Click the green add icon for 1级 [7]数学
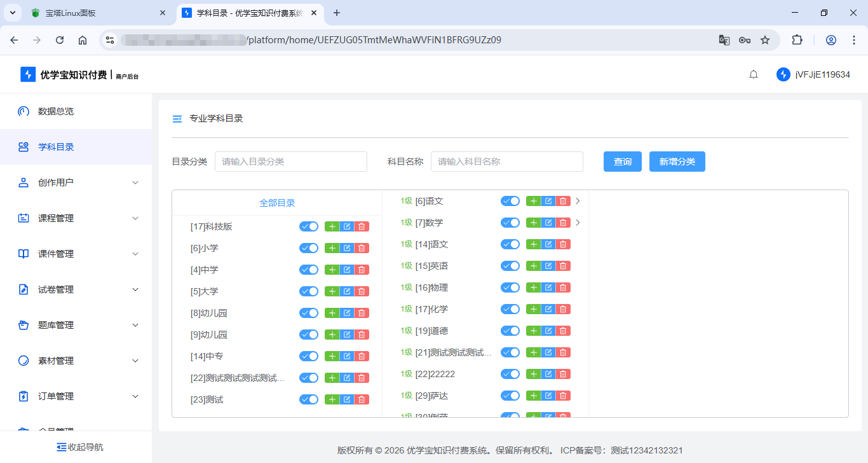Viewport: 868px width, 463px height. coord(533,222)
